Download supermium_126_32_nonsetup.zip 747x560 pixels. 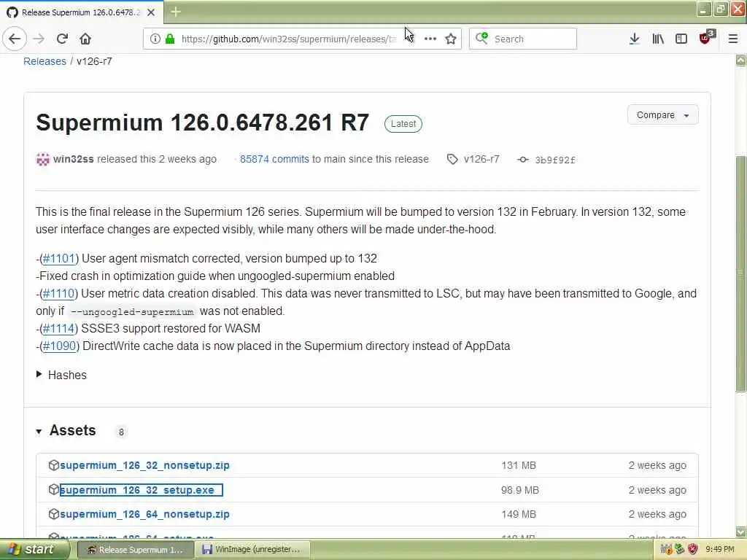tap(145, 465)
